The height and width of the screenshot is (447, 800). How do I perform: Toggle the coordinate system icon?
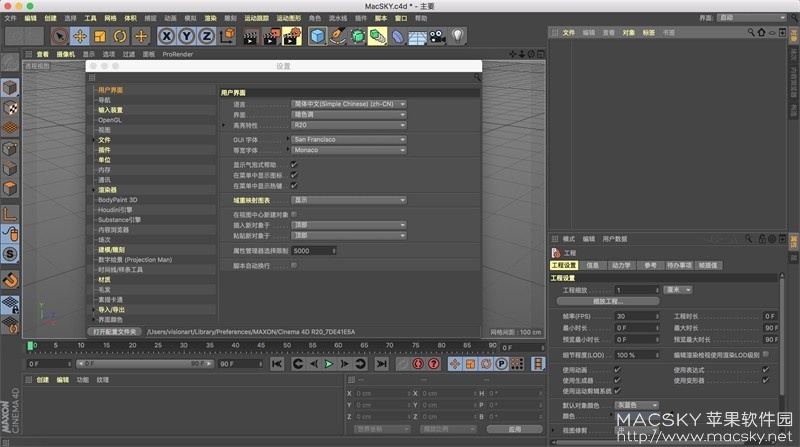(x=227, y=36)
